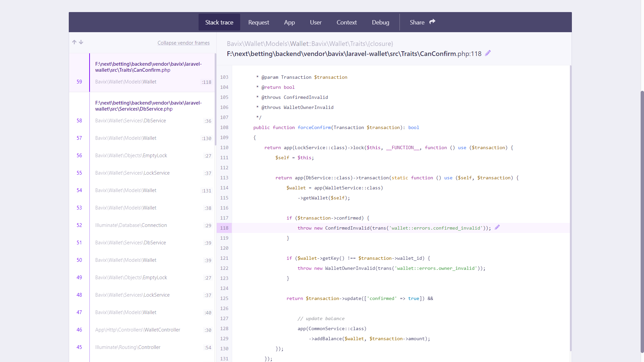Open the App tab

pyautogui.click(x=289, y=22)
